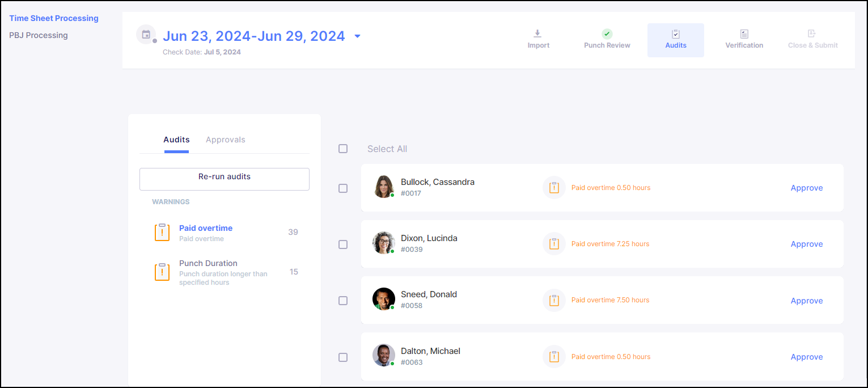Open PBJ Processing in the left menu
The width and height of the screenshot is (868, 388).
point(39,35)
